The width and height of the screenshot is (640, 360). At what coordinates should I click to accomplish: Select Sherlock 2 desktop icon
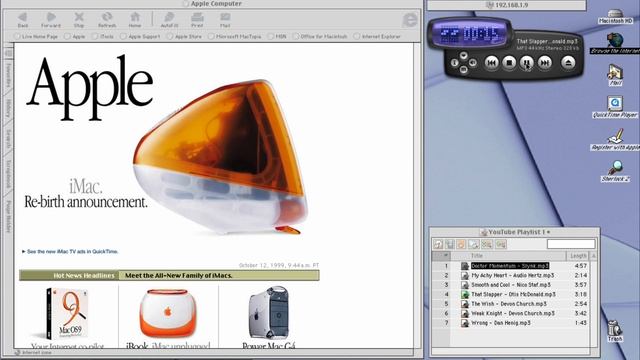(x=615, y=171)
